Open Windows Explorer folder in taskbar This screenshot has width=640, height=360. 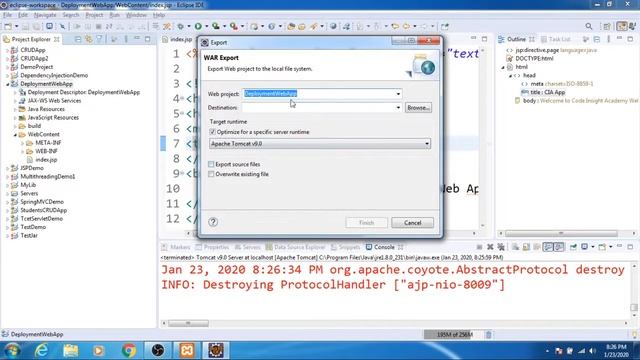pyautogui.click(x=71, y=350)
